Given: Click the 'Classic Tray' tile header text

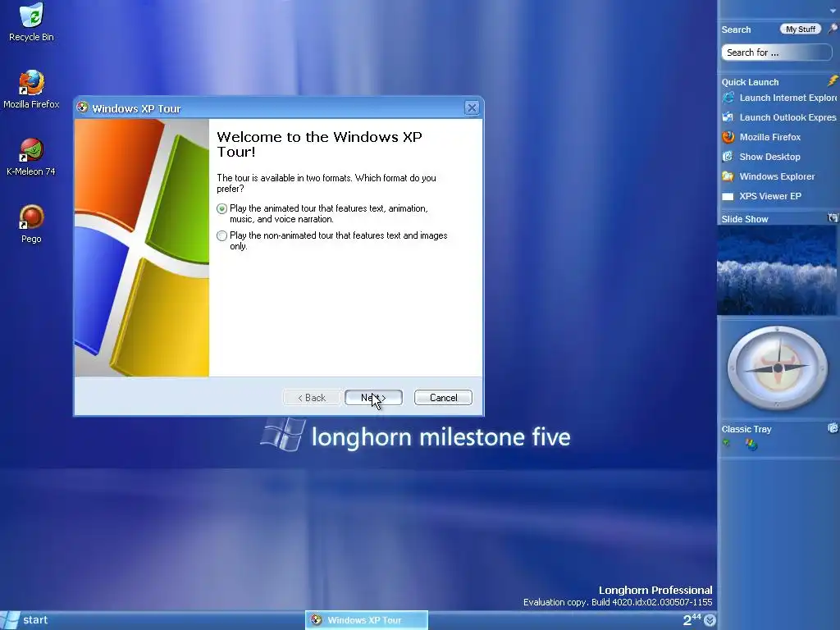Looking at the screenshot, I should pos(746,429).
